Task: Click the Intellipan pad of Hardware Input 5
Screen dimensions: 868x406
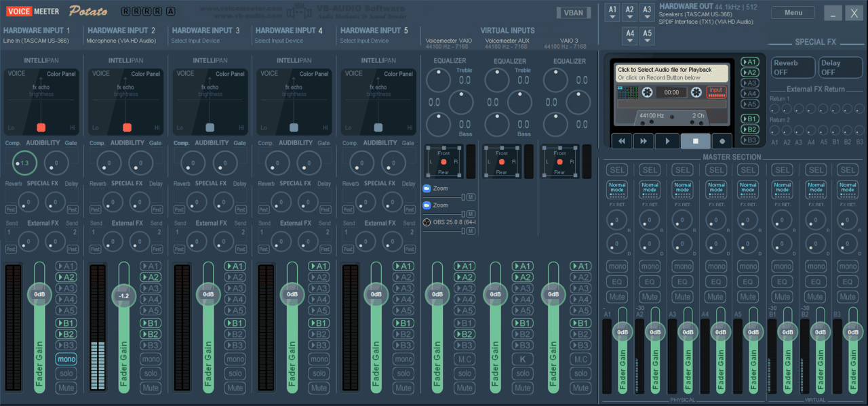Action: tap(378, 100)
